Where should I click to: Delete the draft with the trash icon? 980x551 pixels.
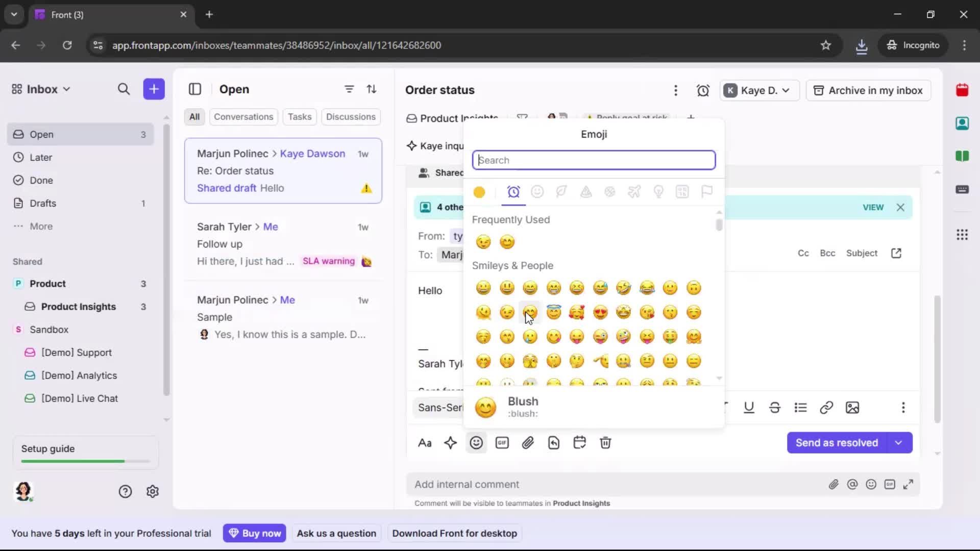[605, 442]
